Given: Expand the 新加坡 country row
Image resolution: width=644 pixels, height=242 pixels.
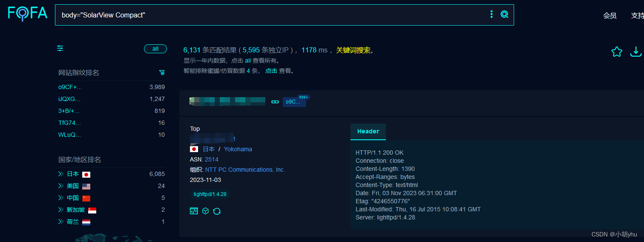Looking at the screenshot, I should [61, 210].
